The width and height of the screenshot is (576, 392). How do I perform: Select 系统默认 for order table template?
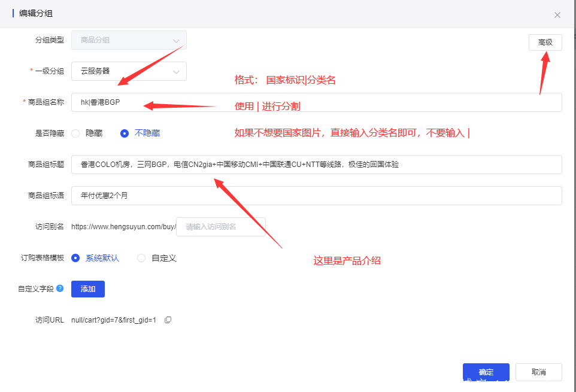75,258
